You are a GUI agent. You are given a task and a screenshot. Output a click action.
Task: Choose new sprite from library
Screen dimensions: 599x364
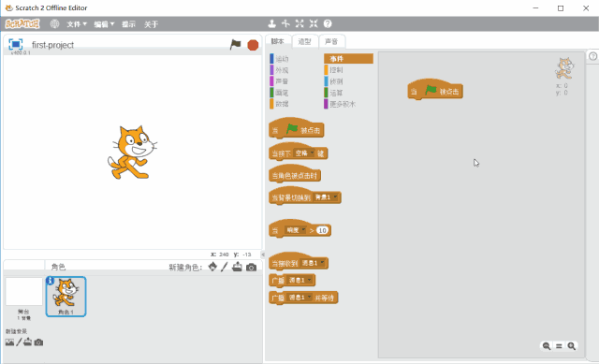[x=212, y=267]
